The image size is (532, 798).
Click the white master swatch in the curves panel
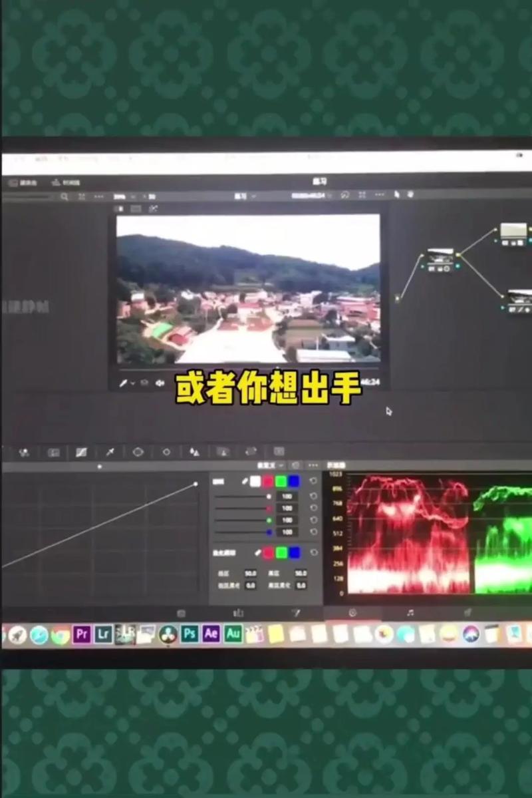point(256,481)
